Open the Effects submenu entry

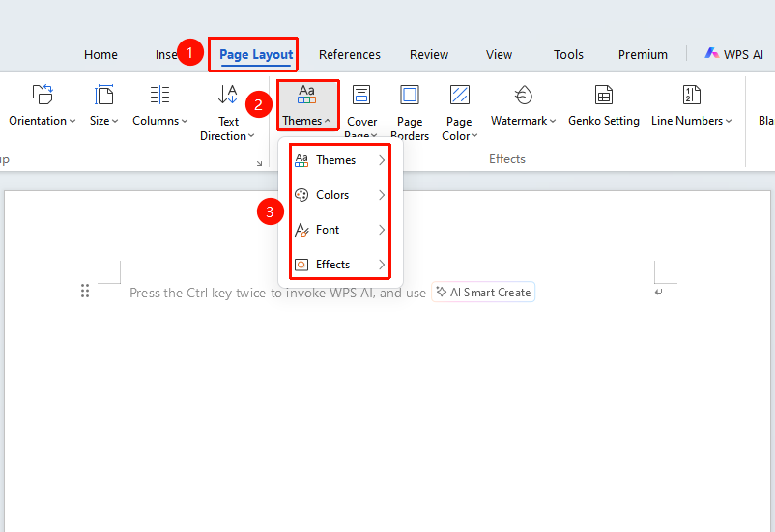[x=339, y=265]
